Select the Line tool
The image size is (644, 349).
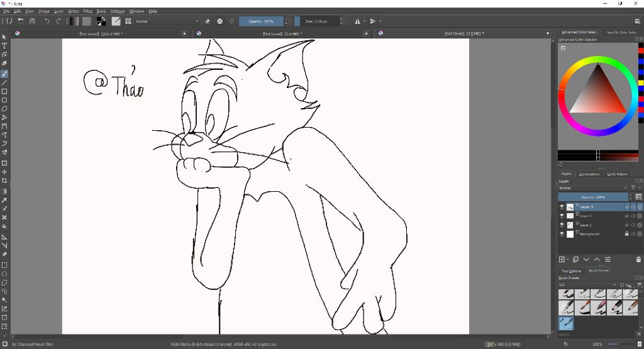point(4,82)
